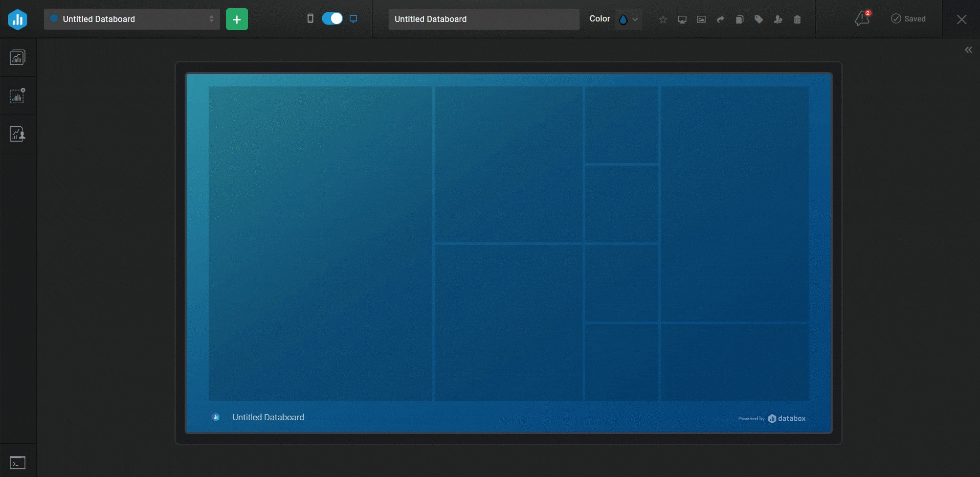Open the Color picker dropdown
The height and width of the screenshot is (477, 980).
[623, 19]
